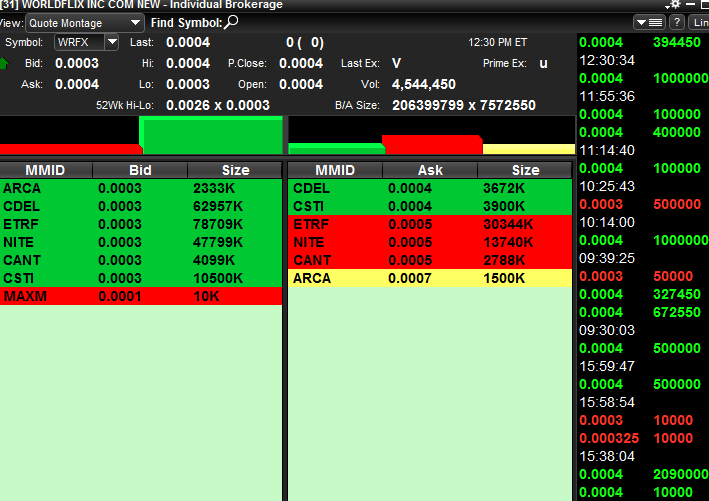
Task: Click the Find Symbol magnifier icon
Action: [231, 22]
